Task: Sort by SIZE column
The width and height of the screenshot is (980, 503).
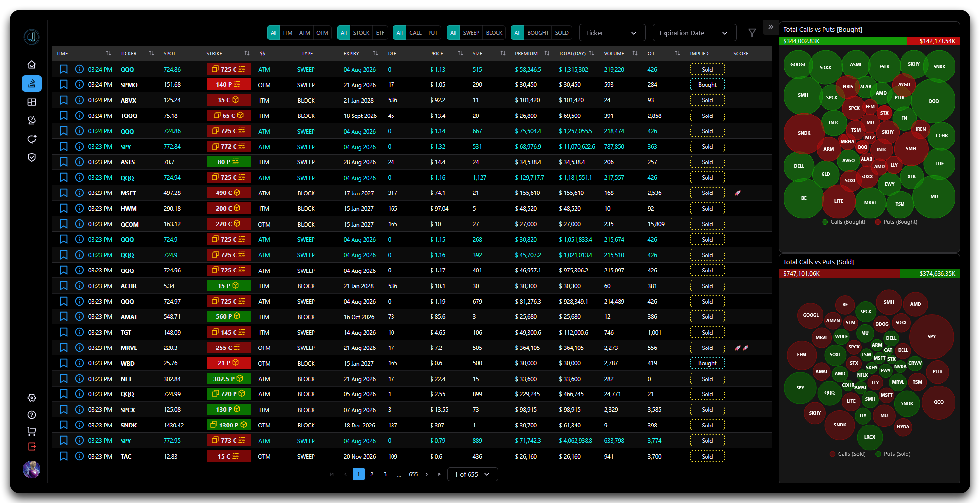Action: (x=503, y=53)
